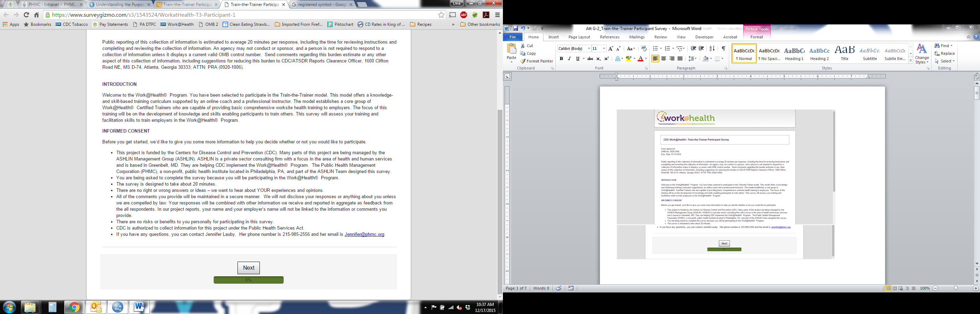Open the font name dropdown Calibri (Body)
The width and height of the screenshot is (980, 314).
588,48
